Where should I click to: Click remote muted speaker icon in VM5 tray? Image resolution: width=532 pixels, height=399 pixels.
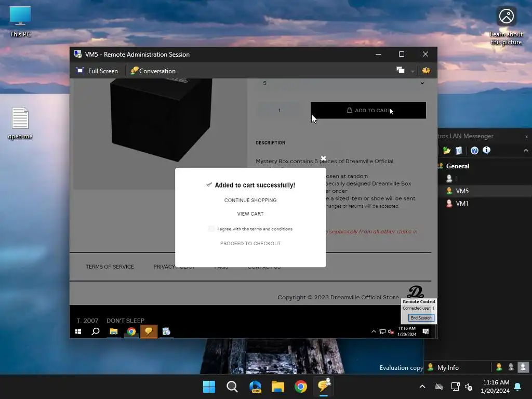pos(391,331)
